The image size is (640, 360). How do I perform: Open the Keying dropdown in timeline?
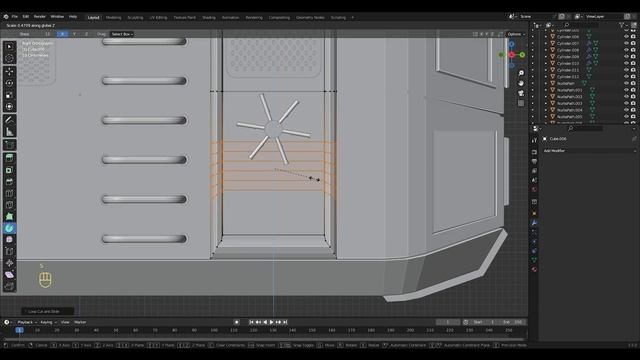pos(48,322)
